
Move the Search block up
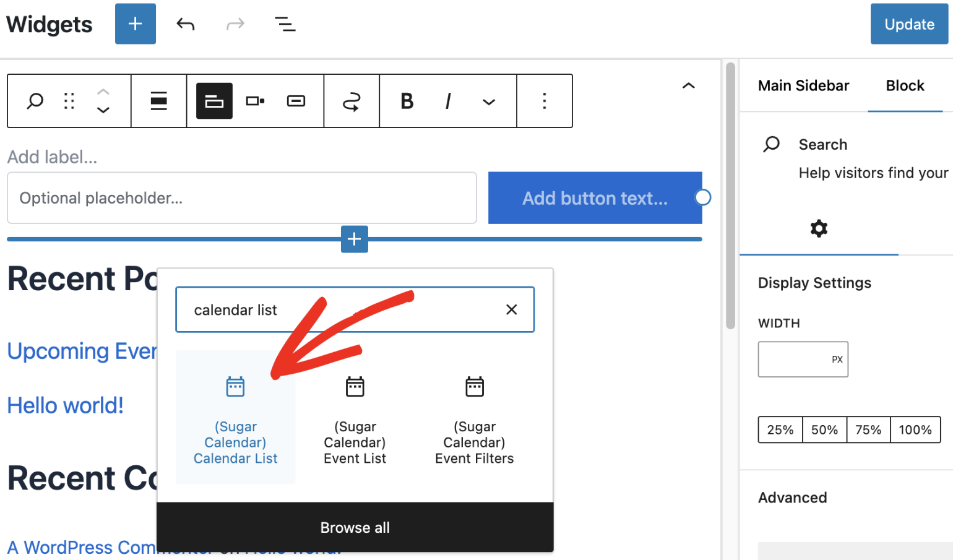(x=103, y=92)
